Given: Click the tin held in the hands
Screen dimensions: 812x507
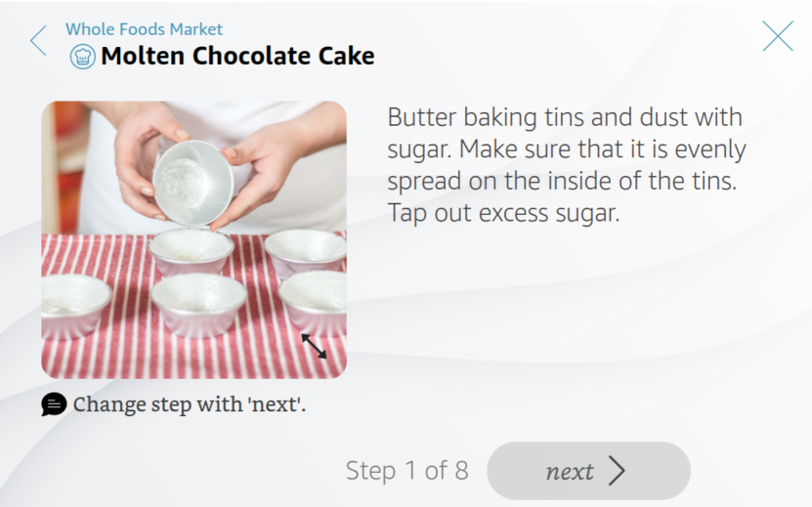Looking at the screenshot, I should (193, 179).
